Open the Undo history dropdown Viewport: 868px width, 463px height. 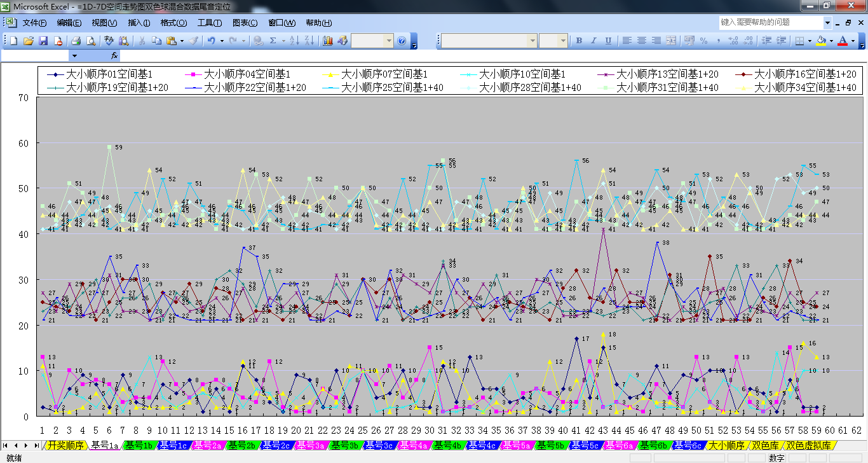(221, 41)
